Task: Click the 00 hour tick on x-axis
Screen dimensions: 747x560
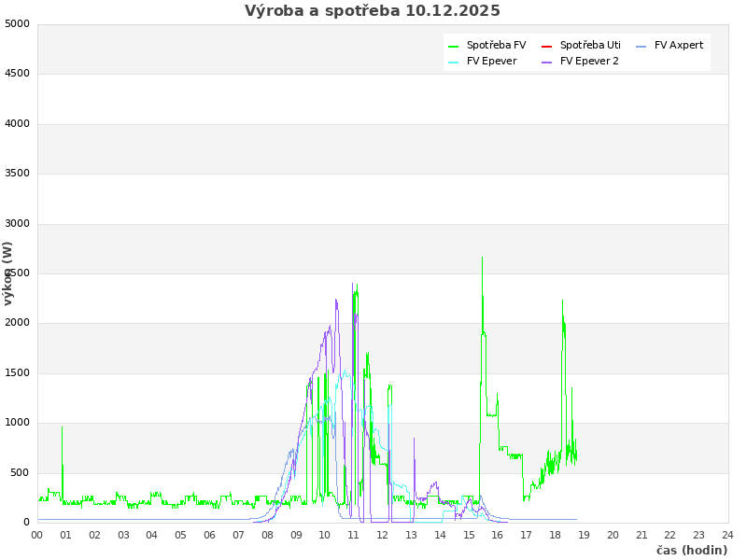Action: 37,535
